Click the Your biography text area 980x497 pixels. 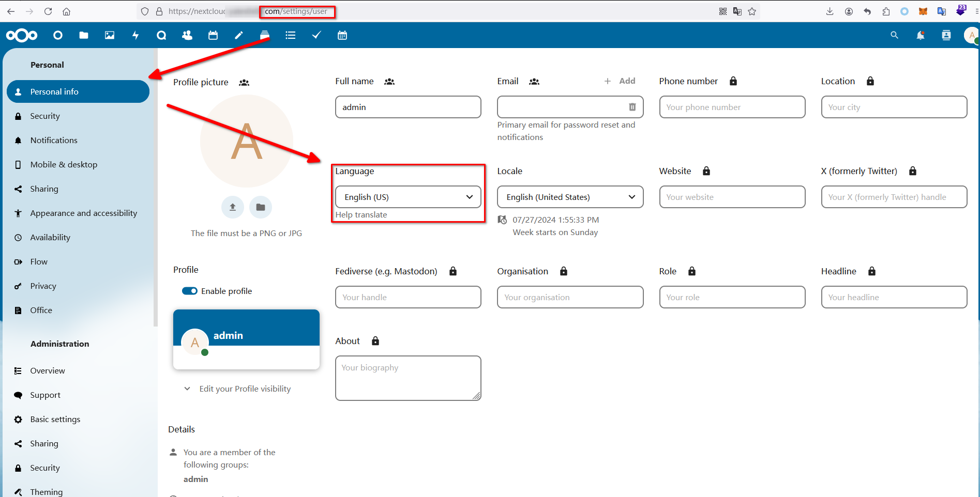pyautogui.click(x=408, y=378)
